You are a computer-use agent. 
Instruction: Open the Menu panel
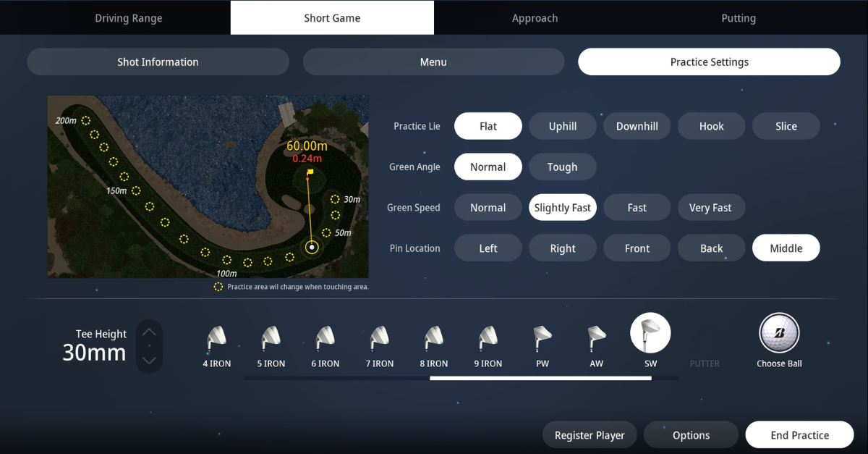[433, 62]
